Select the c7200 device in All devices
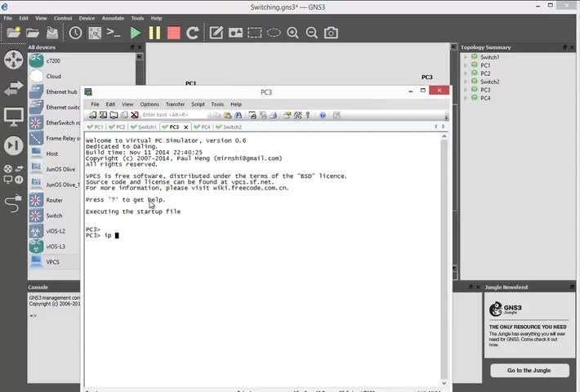The image size is (580, 392). pyautogui.click(x=54, y=60)
